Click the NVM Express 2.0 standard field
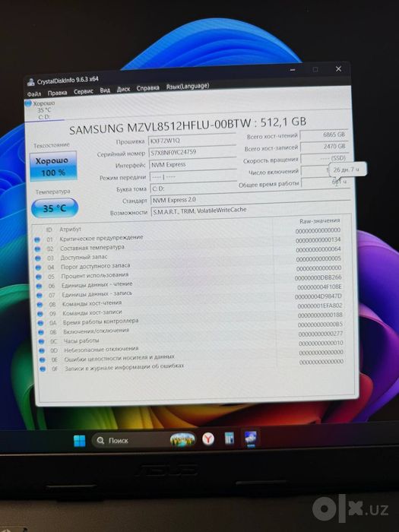Image resolution: width=399 pixels, height=532 pixels. click(250, 199)
